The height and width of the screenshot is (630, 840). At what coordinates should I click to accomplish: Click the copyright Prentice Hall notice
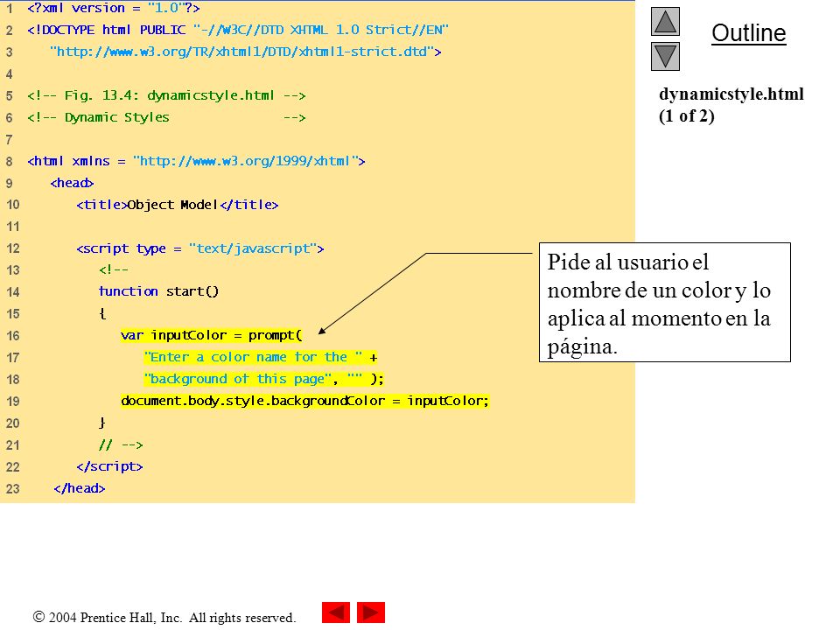point(164,617)
